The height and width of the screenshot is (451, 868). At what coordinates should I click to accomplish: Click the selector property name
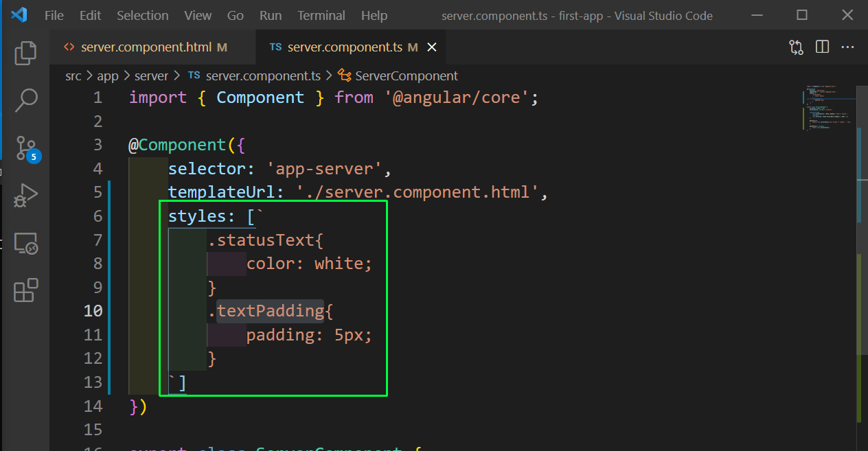coord(207,169)
